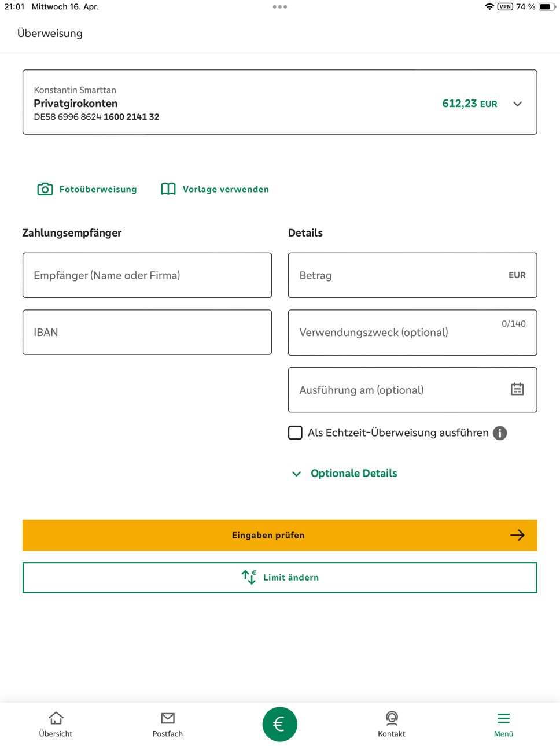Expand Optionale Details section
This screenshot has height=746, width=560.
coord(345,473)
